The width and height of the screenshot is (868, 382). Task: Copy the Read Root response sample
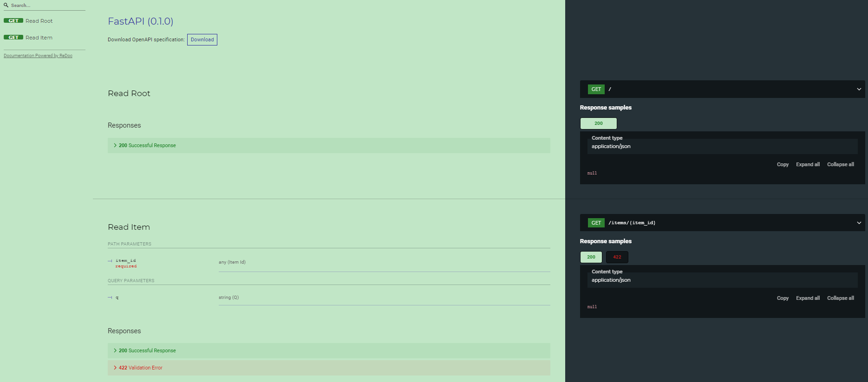[x=783, y=164]
